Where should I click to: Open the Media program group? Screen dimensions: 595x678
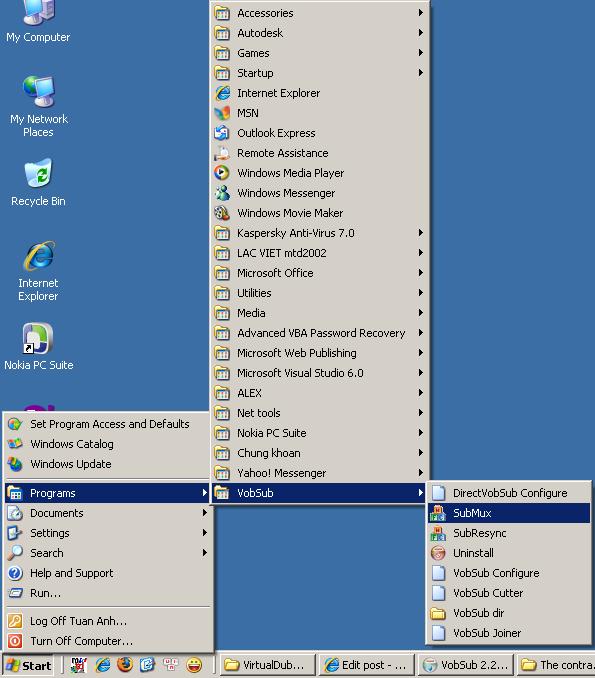320,313
